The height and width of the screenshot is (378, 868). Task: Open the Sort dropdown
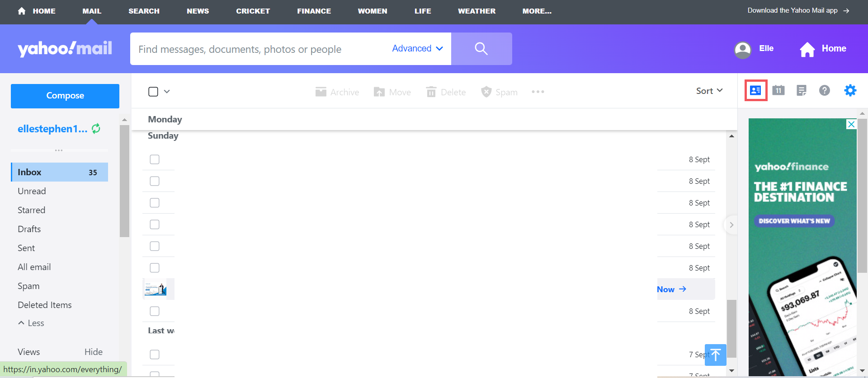click(x=709, y=91)
